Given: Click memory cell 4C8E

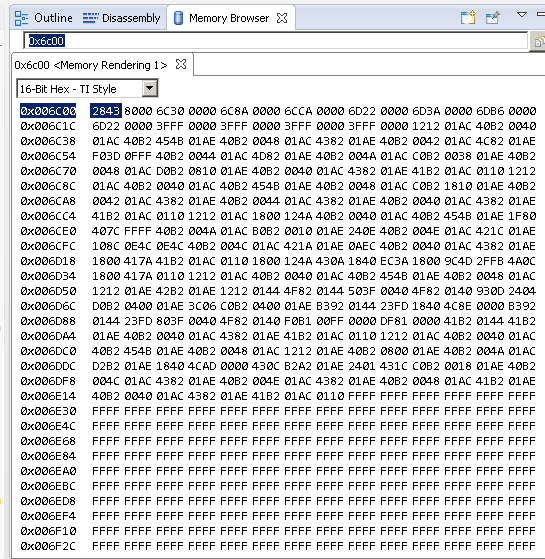Looking at the screenshot, I should tap(458, 306).
